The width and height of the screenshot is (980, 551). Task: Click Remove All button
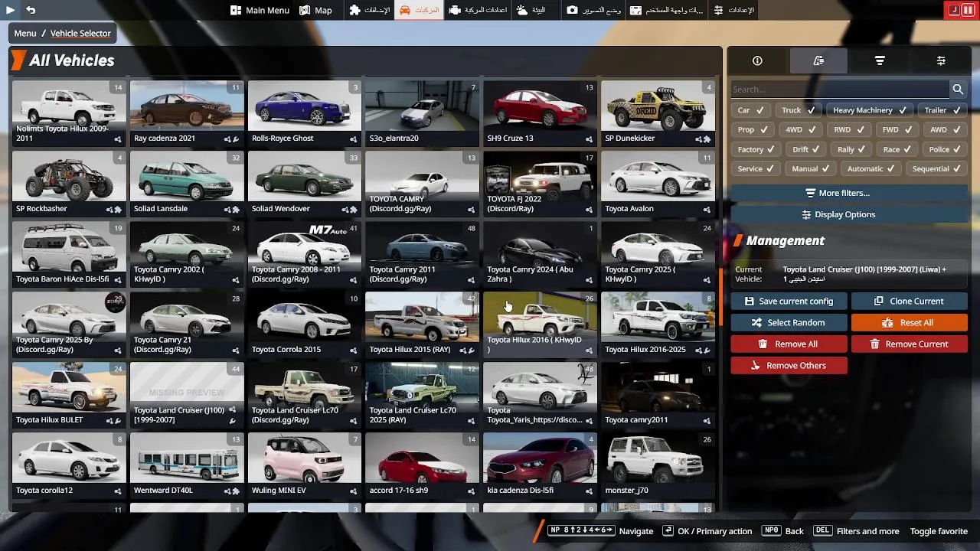(x=789, y=344)
